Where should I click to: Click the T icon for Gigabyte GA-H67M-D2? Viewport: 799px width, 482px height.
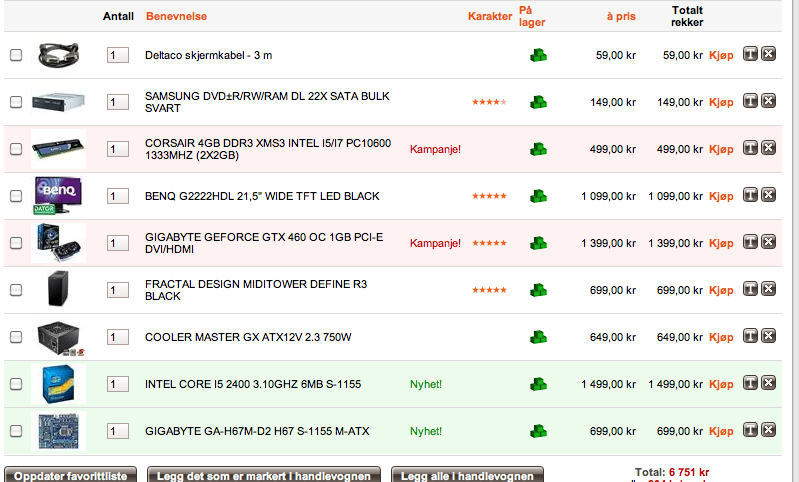pos(750,430)
